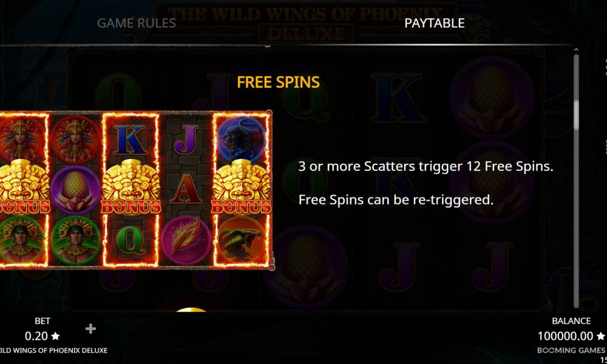
Task: Increase the bet with plus icon
Action: (90, 329)
